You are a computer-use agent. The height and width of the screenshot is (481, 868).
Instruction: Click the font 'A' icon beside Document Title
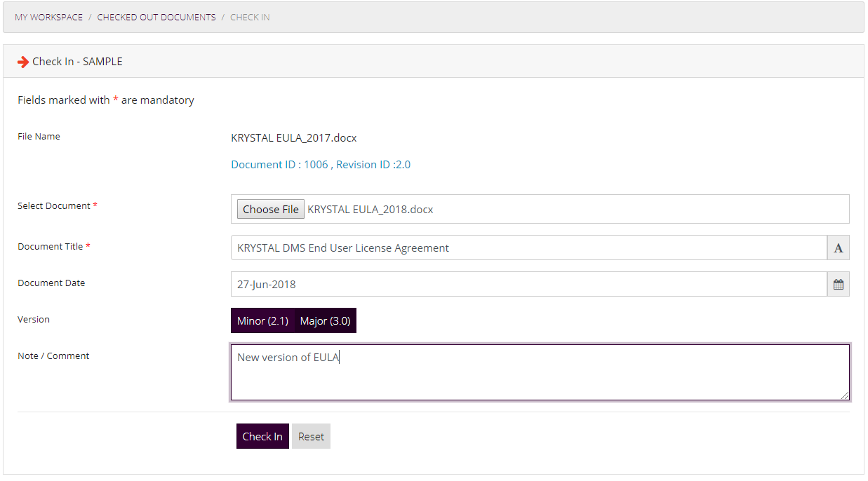[839, 248]
